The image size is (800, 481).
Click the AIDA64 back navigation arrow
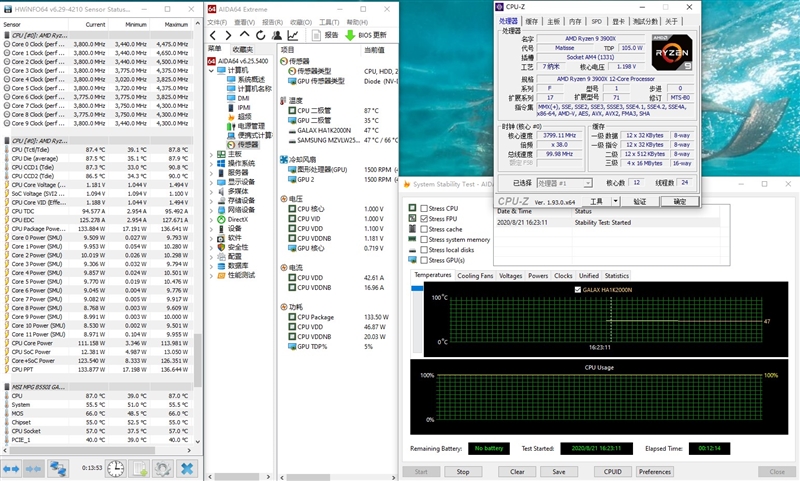213,35
